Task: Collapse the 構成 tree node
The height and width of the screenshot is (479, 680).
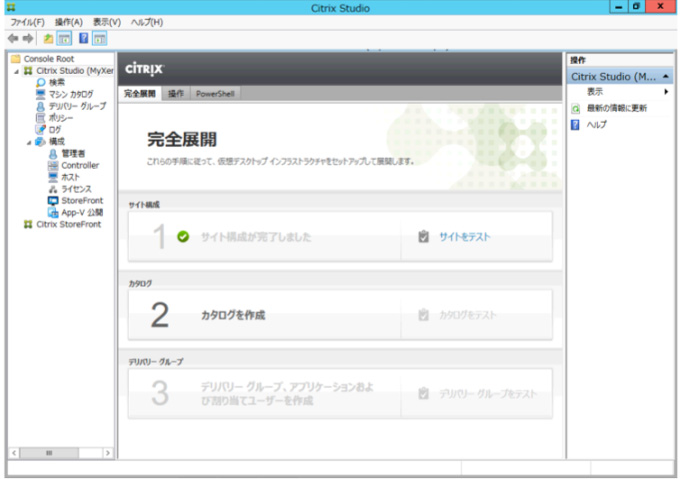Action: (x=29, y=142)
